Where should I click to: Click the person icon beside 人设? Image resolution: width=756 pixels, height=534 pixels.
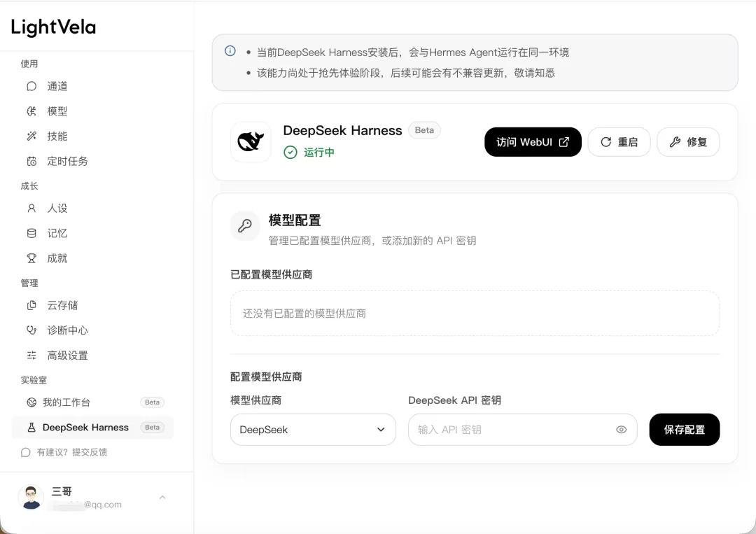[x=31, y=208]
